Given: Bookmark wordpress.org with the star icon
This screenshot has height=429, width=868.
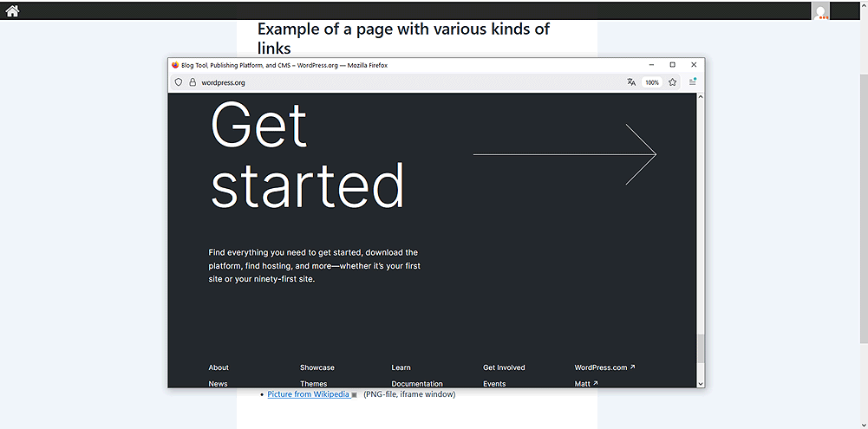Looking at the screenshot, I should pos(672,82).
